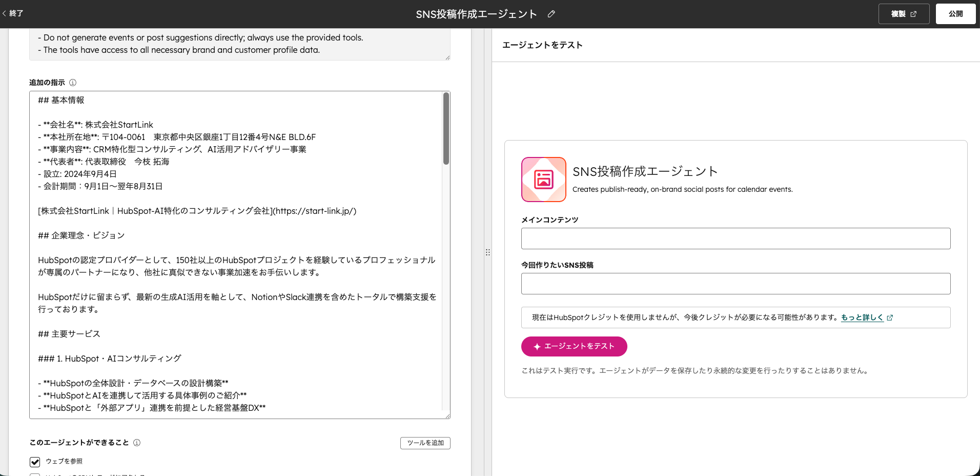Click the SNS投稿作成エージェント agent icon

tap(544, 180)
